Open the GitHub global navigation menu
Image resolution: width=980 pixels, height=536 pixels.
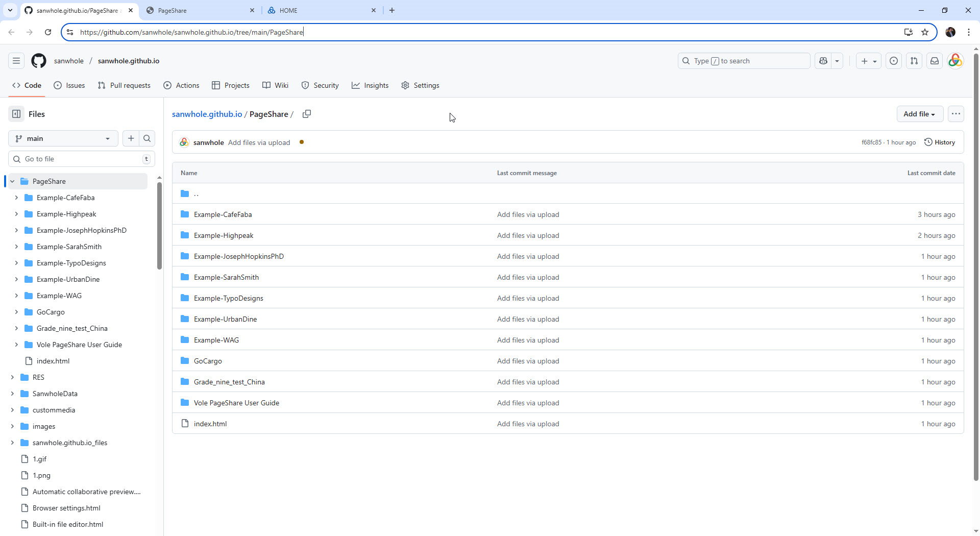click(x=16, y=61)
